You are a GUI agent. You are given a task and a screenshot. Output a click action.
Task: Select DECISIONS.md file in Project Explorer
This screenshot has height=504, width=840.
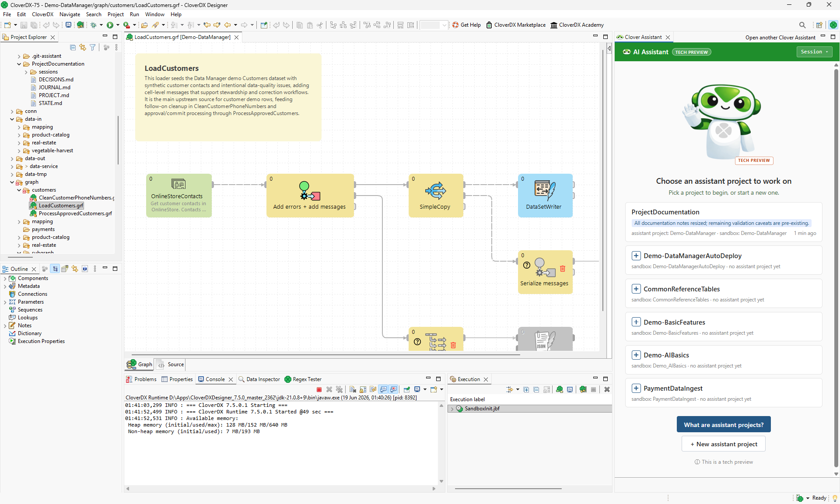[x=52, y=80]
